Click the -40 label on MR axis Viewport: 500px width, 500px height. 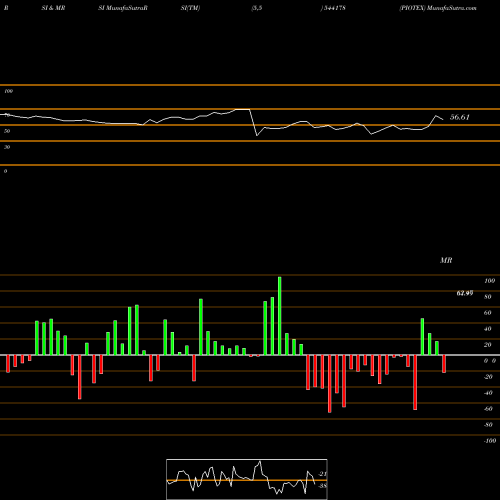[488, 393]
